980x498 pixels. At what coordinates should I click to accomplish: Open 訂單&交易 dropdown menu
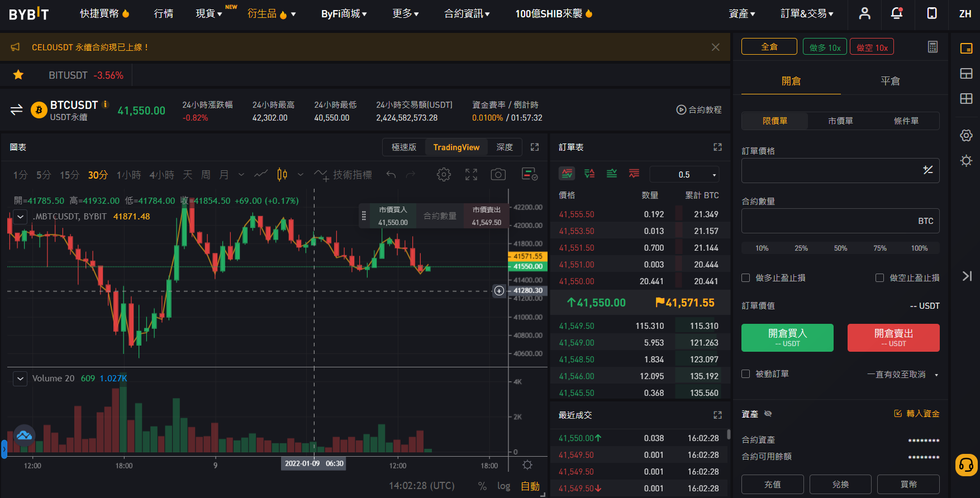[807, 13]
